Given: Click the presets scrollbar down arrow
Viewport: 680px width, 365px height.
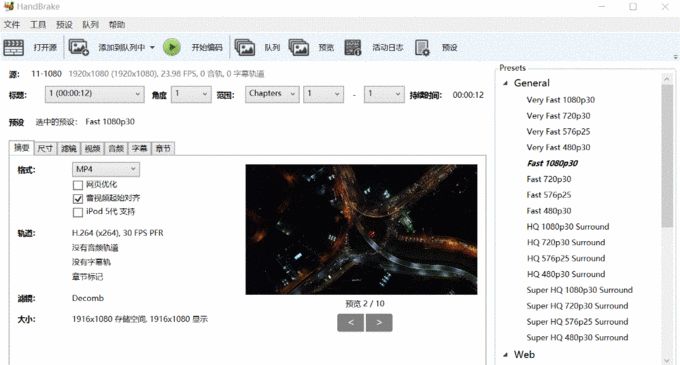Looking at the screenshot, I should pos(667,360).
